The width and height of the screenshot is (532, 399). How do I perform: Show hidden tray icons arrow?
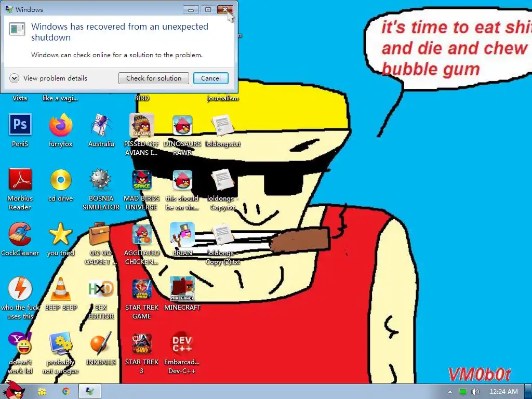tap(450, 392)
